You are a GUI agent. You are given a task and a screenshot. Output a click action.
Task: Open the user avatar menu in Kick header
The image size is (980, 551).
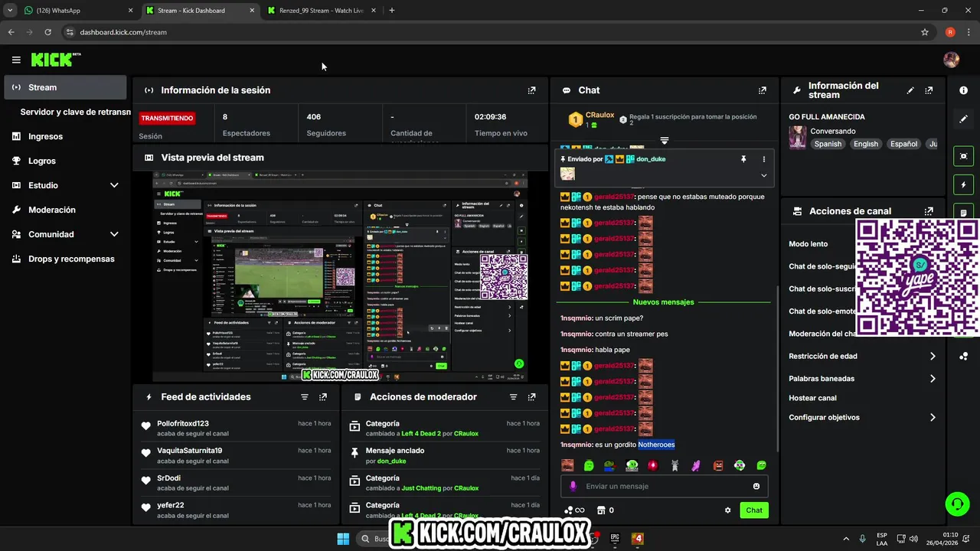(951, 60)
